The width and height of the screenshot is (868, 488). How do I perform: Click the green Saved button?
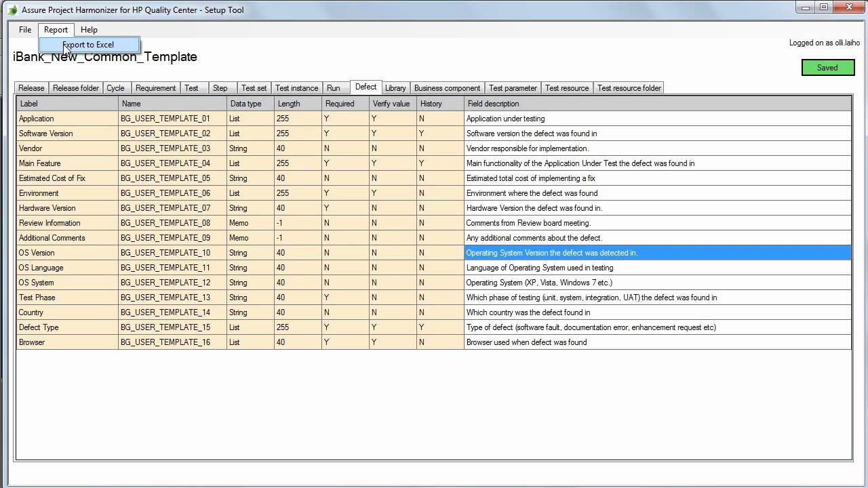827,68
